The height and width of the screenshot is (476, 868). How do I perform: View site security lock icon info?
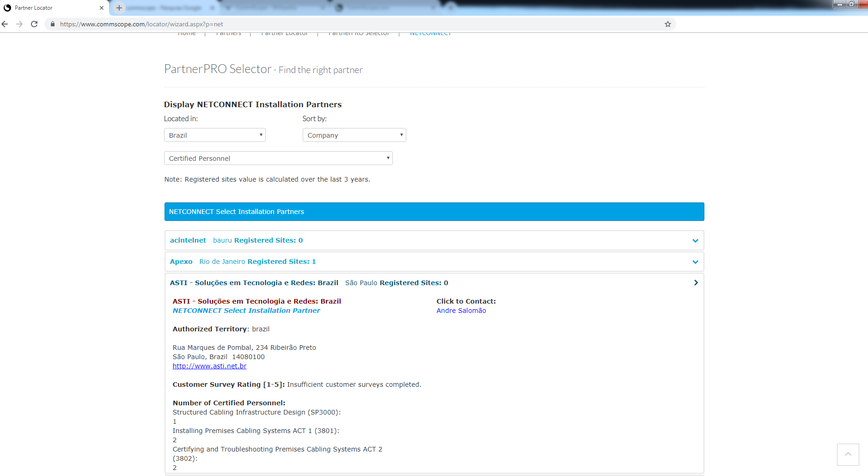[x=53, y=24]
